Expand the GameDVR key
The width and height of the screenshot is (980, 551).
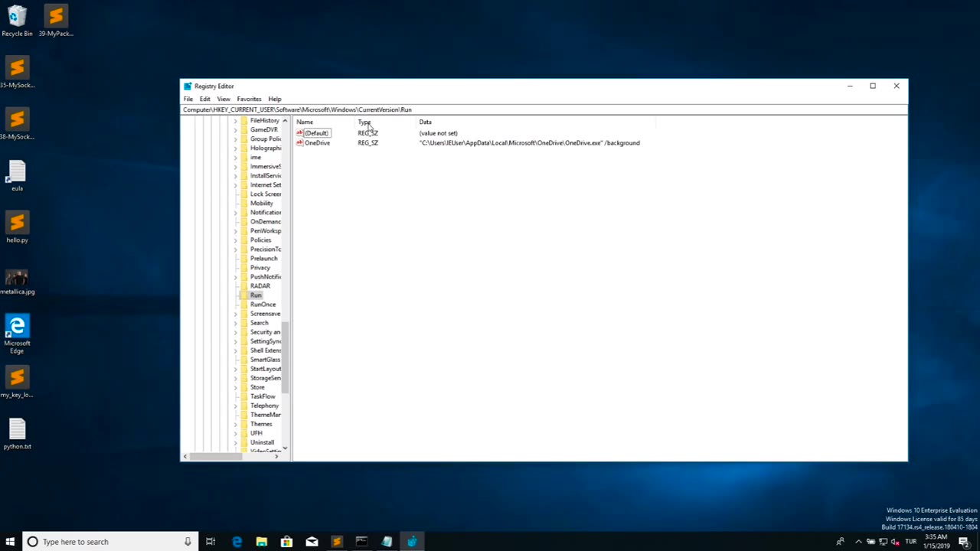pos(235,130)
